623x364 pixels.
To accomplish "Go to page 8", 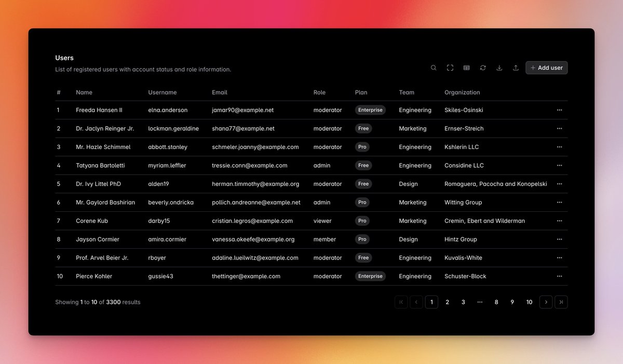I will pyautogui.click(x=496, y=302).
